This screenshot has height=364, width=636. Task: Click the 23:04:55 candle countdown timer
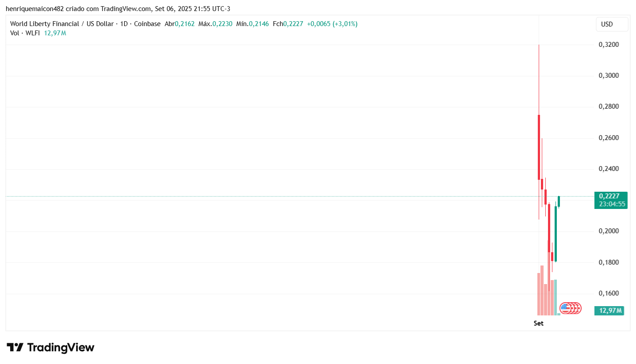(x=612, y=204)
